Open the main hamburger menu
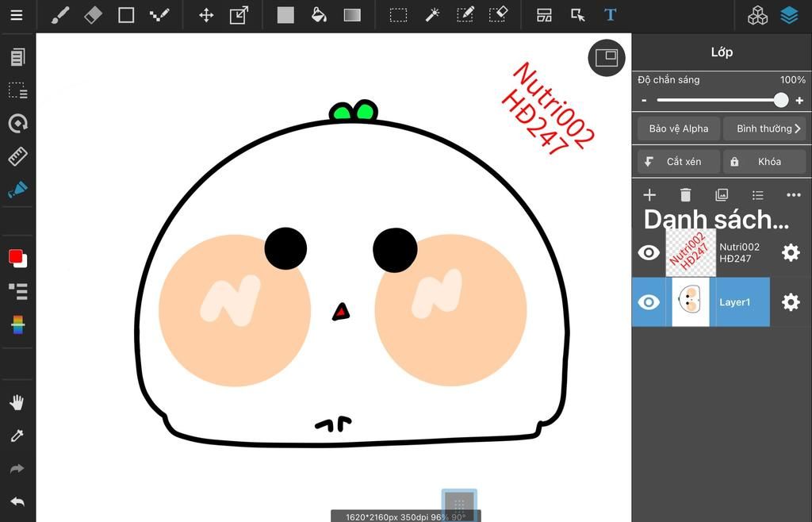The height and width of the screenshot is (522, 812). 17,15
